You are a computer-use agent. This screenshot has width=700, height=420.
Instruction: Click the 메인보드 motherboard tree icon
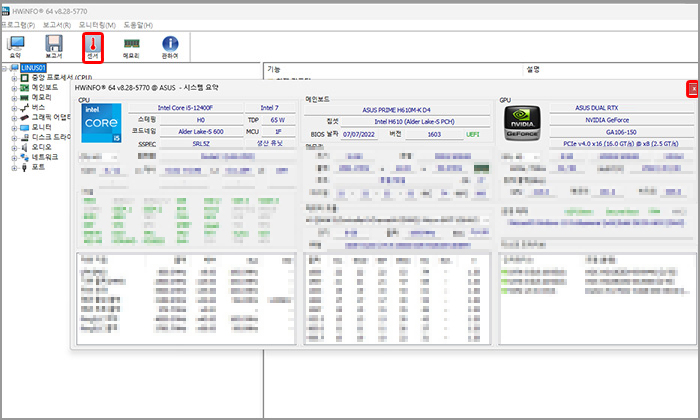[25, 88]
